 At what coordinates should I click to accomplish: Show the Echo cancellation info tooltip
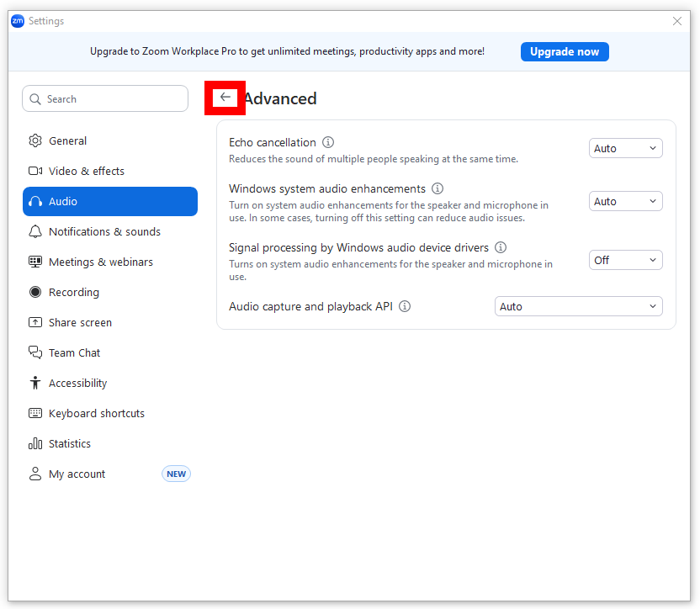(x=327, y=142)
